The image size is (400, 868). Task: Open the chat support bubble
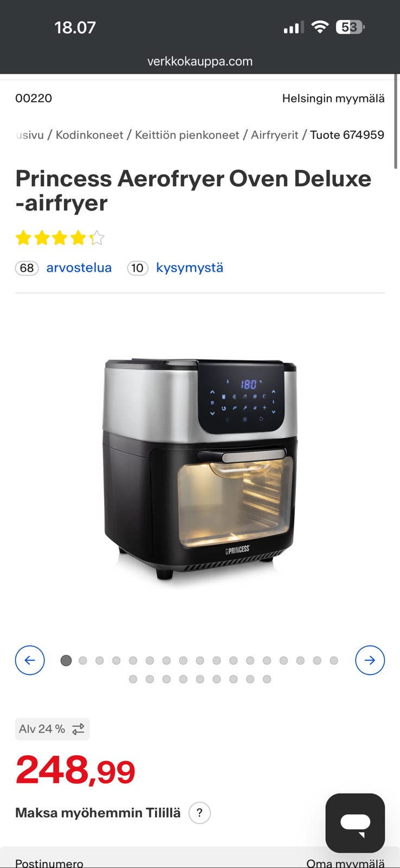356,823
